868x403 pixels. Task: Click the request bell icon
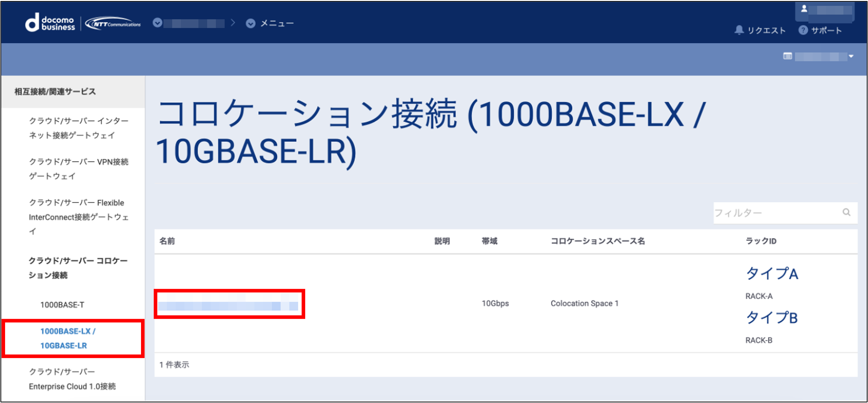click(739, 30)
